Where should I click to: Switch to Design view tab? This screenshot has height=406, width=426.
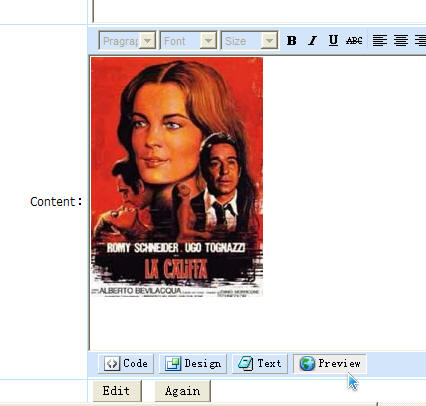pyautogui.click(x=193, y=363)
